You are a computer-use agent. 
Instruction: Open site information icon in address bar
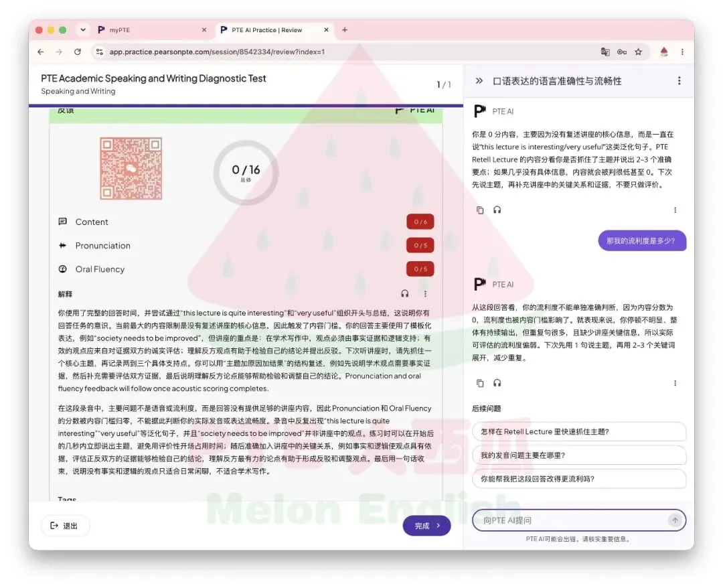pyautogui.click(x=99, y=52)
